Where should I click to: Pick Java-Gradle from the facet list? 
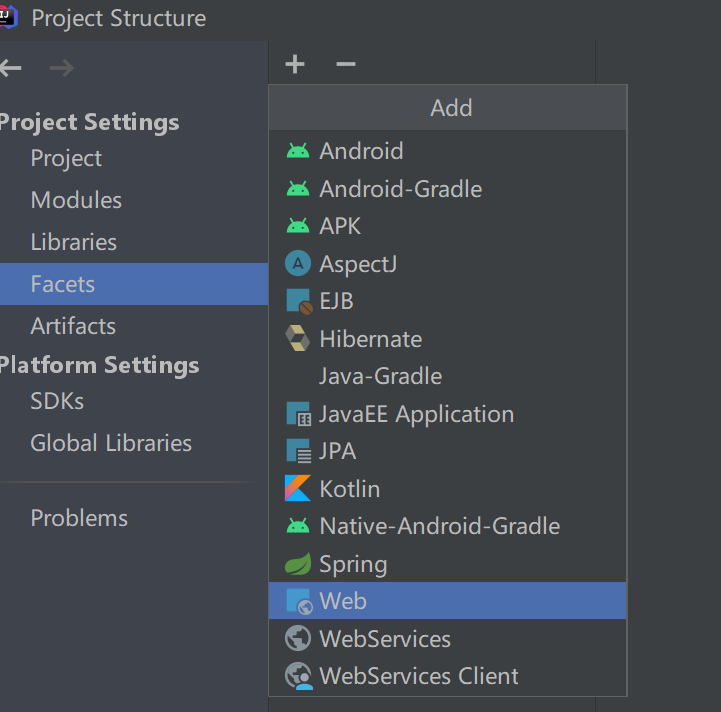[x=380, y=376]
